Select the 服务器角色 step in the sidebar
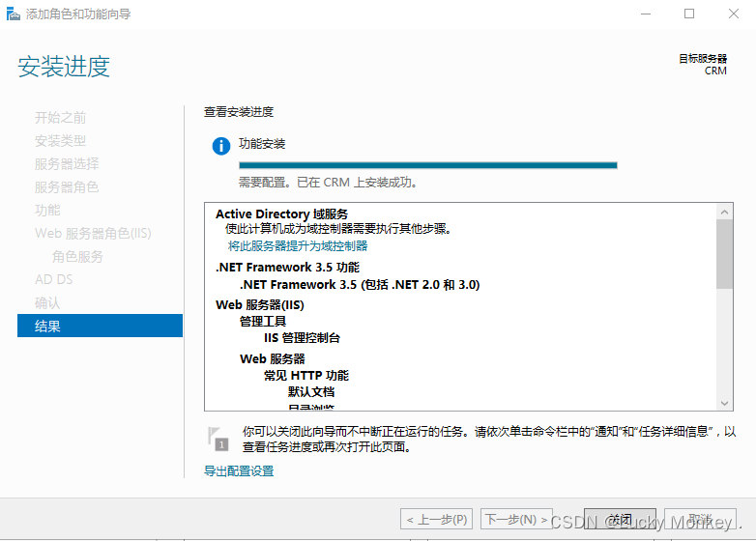Image resolution: width=756 pixels, height=541 pixels. (67, 186)
